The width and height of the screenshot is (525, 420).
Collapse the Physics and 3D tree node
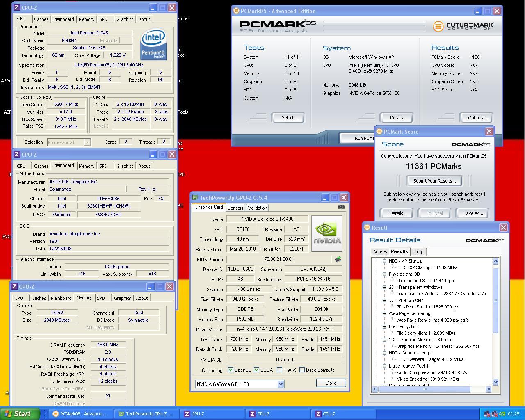tap(384, 274)
